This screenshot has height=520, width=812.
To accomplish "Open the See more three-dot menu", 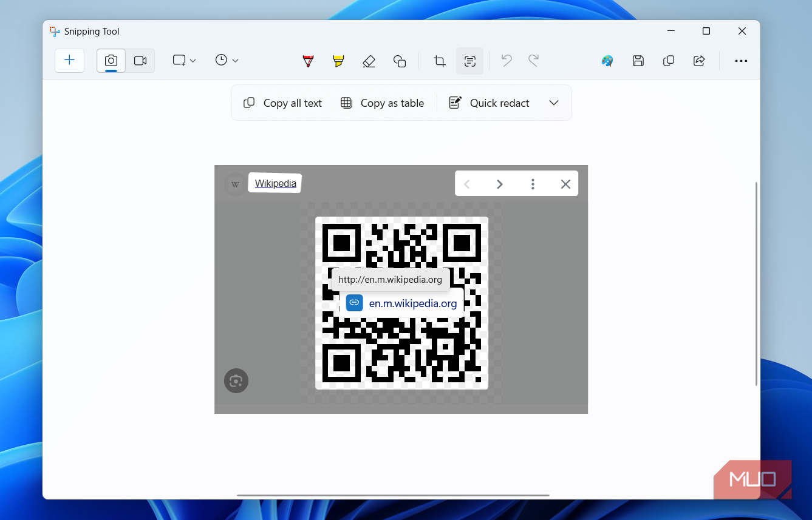I will [741, 61].
